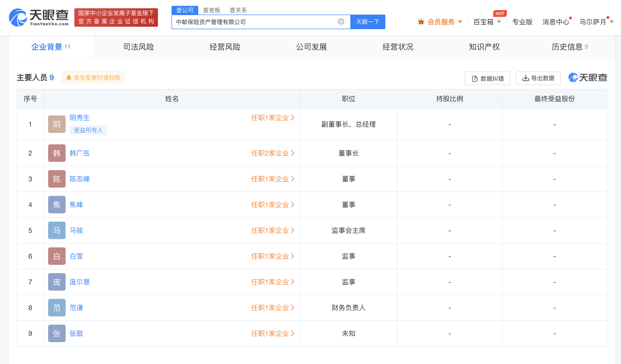Select the 查老板 search mode
621x364 pixels.
click(211, 10)
